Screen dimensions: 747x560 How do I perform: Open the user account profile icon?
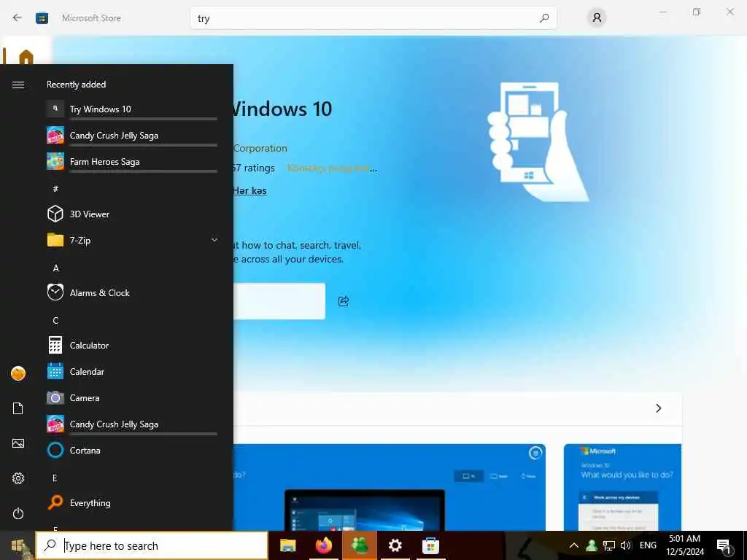(x=597, y=18)
